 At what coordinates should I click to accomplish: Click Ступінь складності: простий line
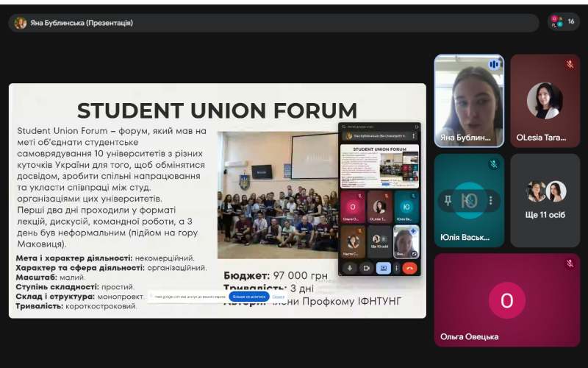[75, 287]
